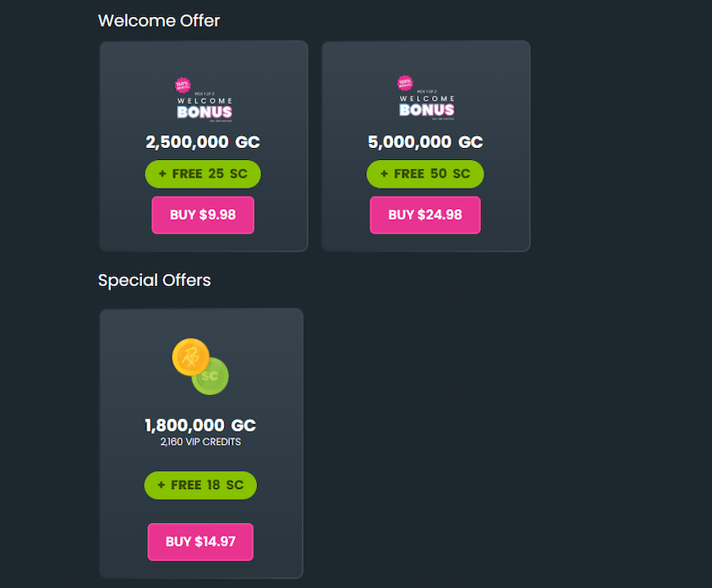
Task: Click the 5,000,000 GC amount text
Action: [425, 142]
